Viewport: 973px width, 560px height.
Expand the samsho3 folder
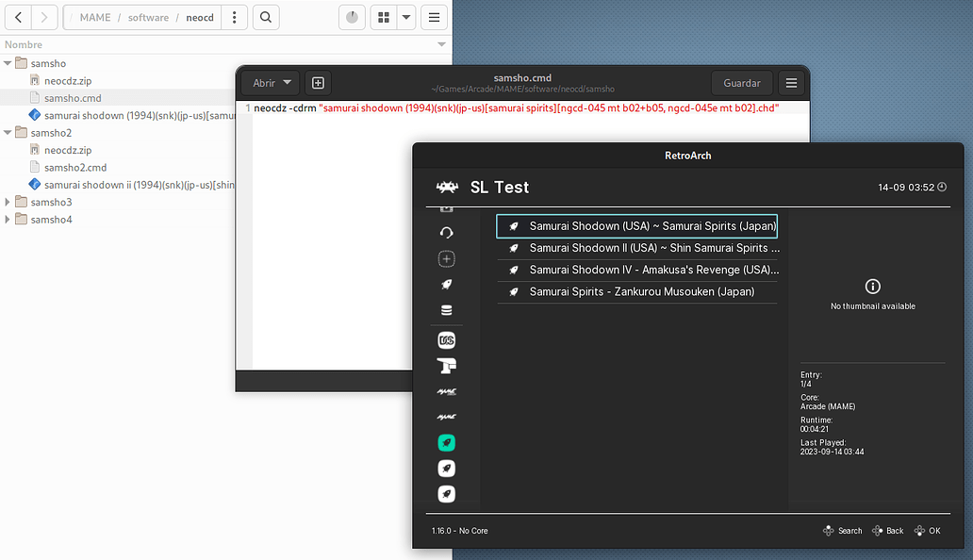(x=8, y=202)
